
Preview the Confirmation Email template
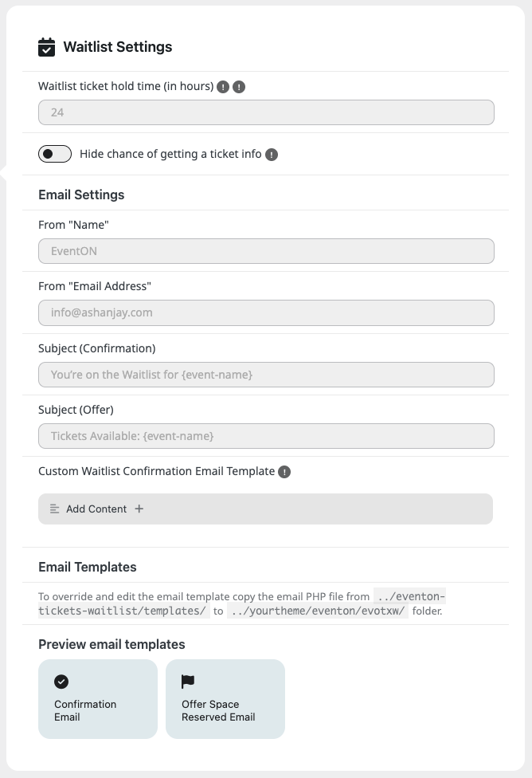tap(97, 699)
